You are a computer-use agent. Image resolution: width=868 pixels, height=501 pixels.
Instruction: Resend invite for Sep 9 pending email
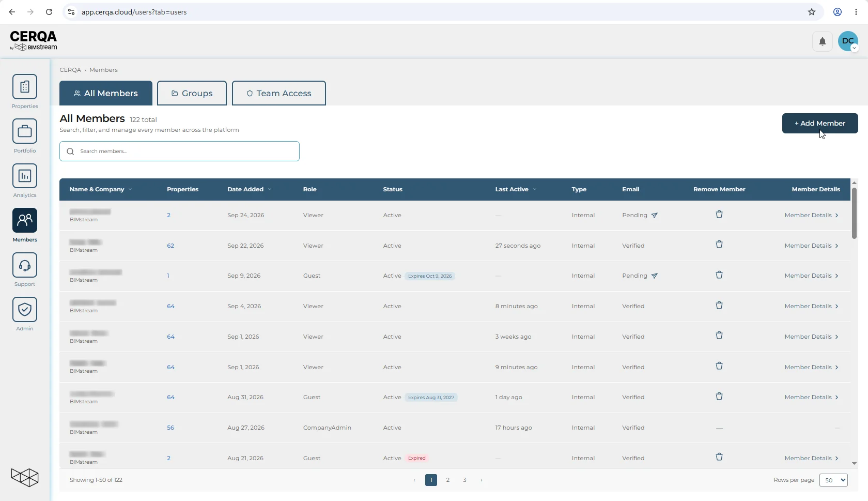pyautogui.click(x=655, y=276)
